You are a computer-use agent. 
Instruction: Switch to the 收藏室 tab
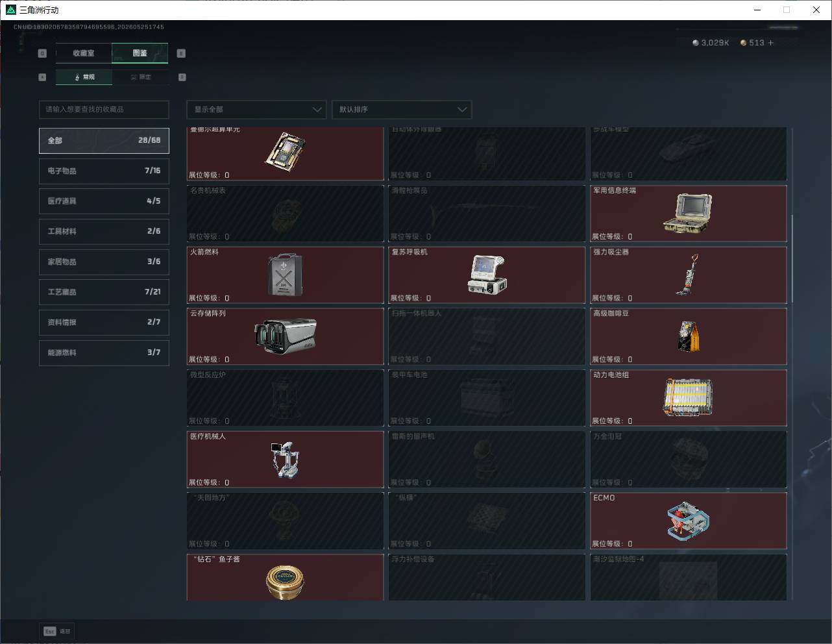[x=84, y=53]
